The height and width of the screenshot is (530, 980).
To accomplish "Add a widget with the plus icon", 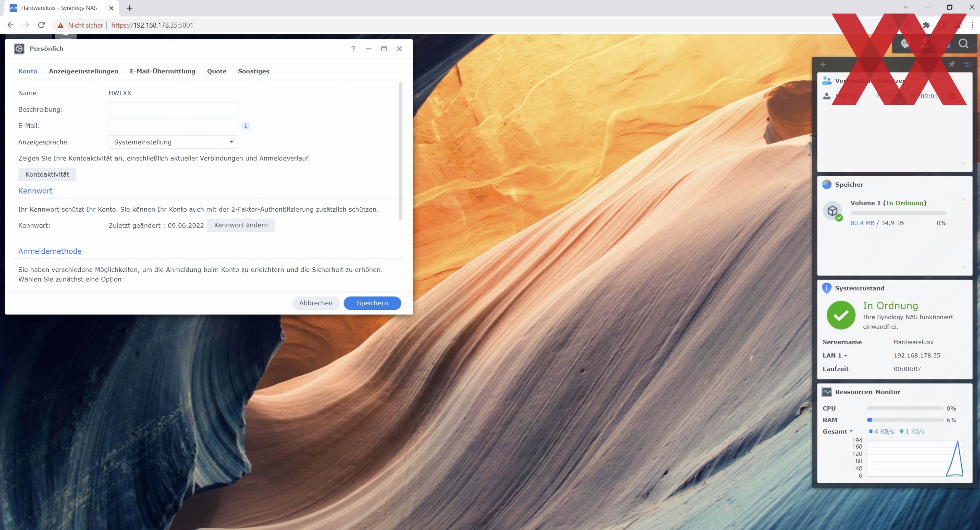I will 823,64.
